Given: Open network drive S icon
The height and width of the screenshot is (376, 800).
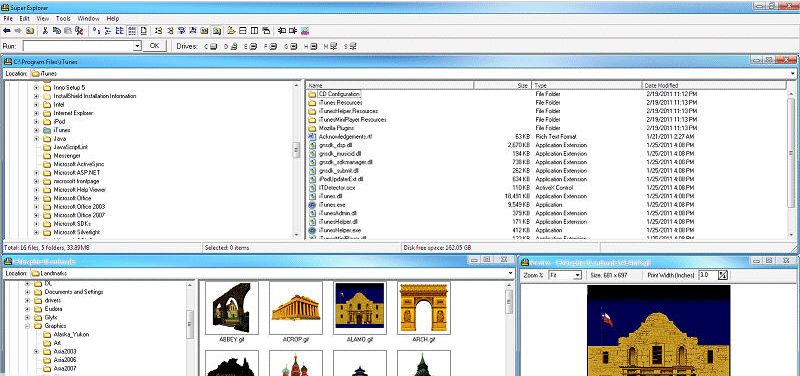Looking at the screenshot, I should click(349, 46).
